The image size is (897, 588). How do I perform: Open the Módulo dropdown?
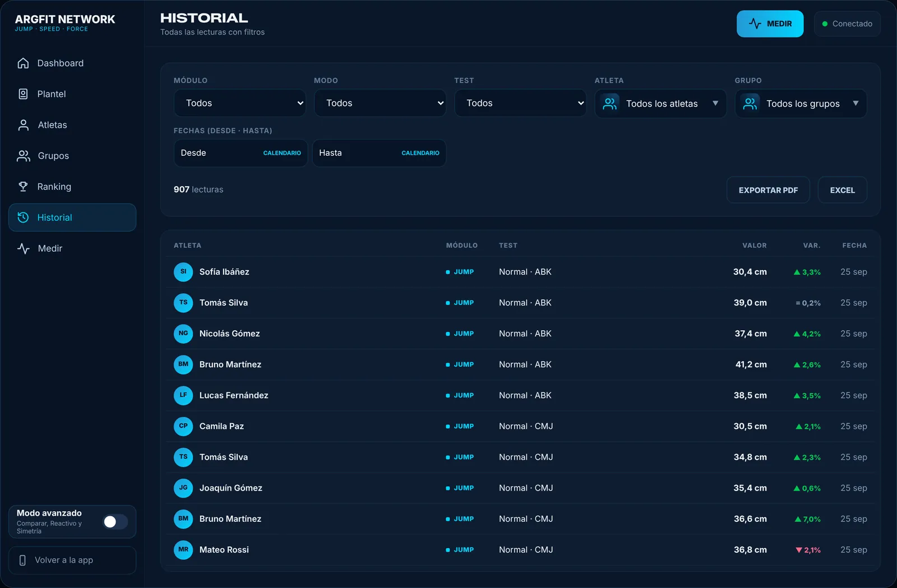[x=240, y=103]
